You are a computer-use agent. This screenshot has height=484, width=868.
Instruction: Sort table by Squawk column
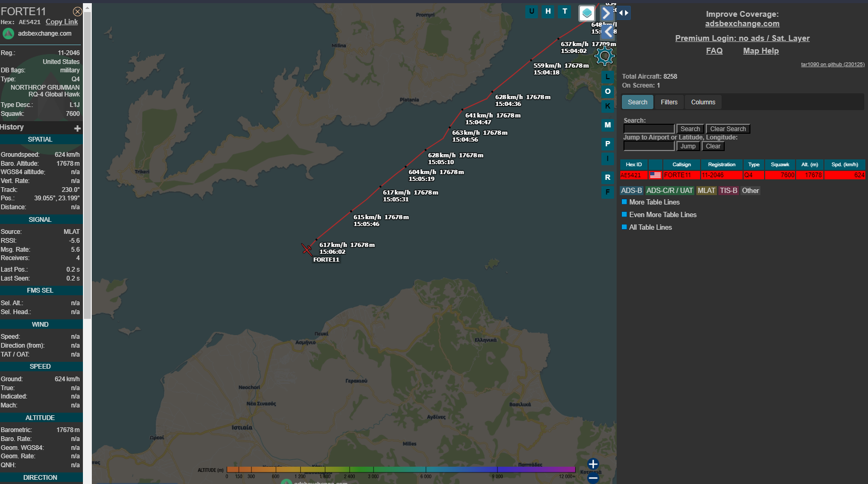pos(780,165)
